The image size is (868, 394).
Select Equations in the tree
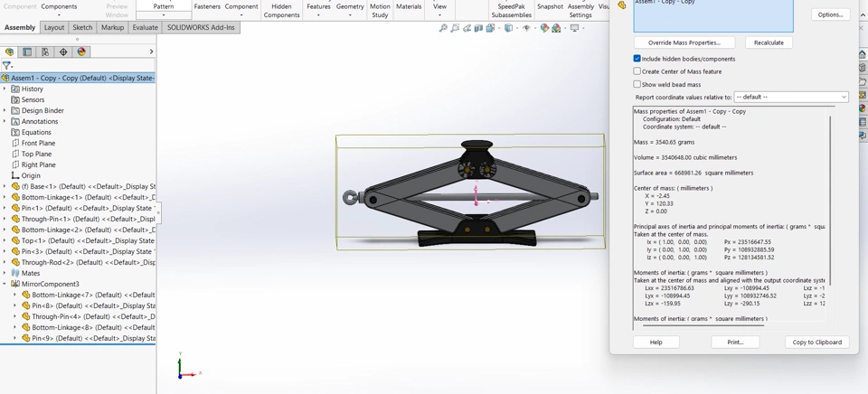(x=36, y=132)
